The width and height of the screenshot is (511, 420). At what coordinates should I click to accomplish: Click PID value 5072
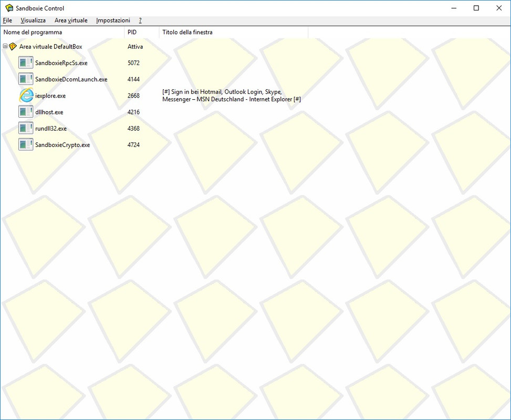(x=133, y=63)
